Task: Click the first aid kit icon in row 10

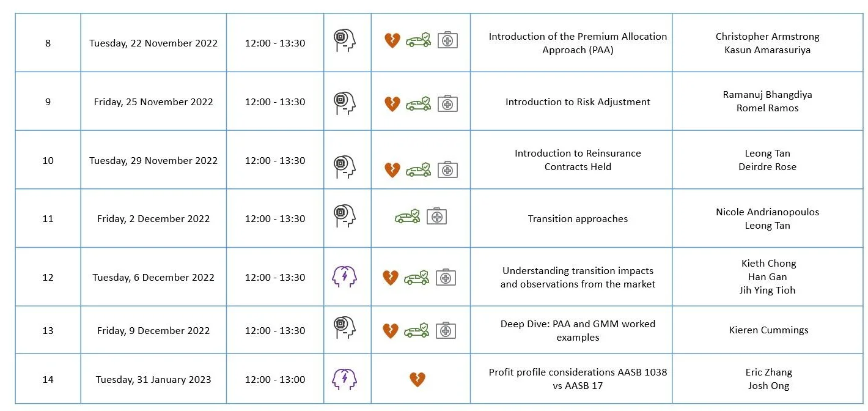Action: tap(447, 169)
